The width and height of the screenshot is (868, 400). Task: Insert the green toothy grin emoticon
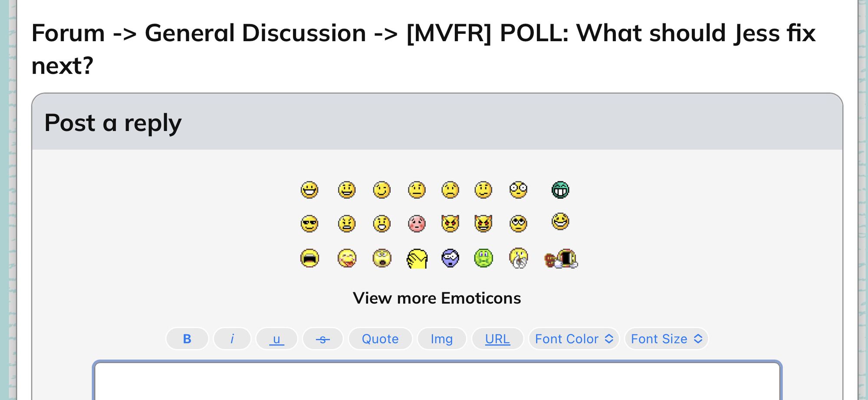[x=560, y=190]
